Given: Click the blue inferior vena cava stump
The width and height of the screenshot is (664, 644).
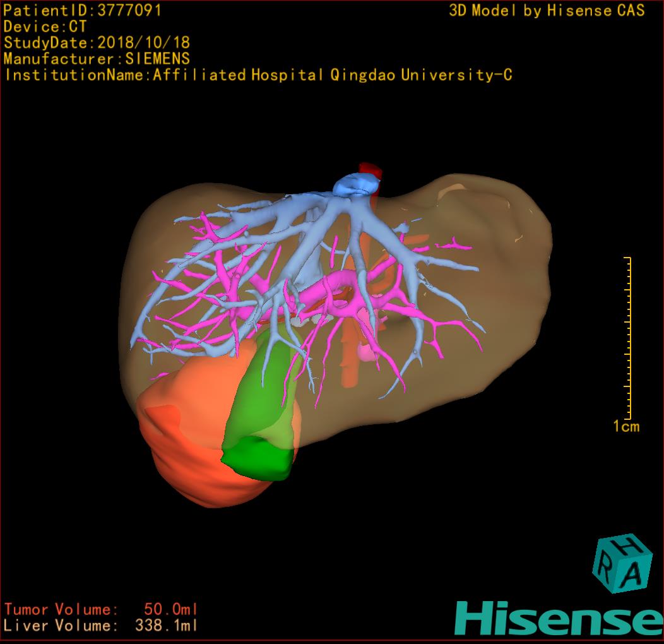Looking at the screenshot, I should click(357, 185).
